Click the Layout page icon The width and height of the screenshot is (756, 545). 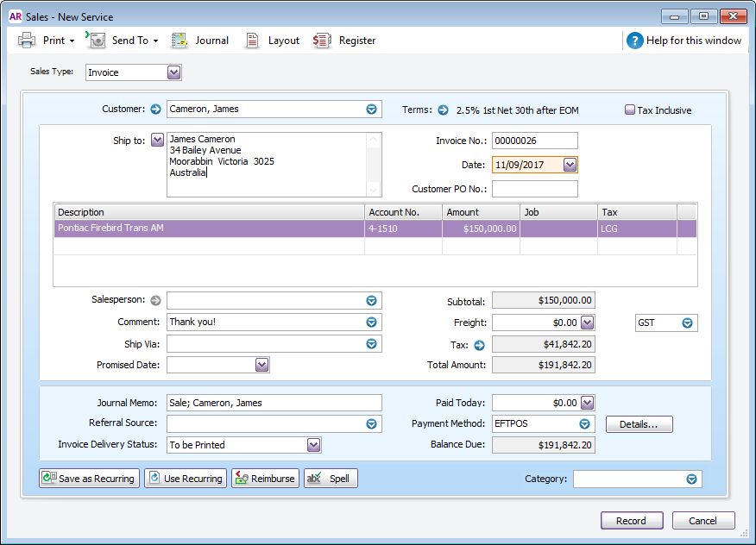point(252,41)
